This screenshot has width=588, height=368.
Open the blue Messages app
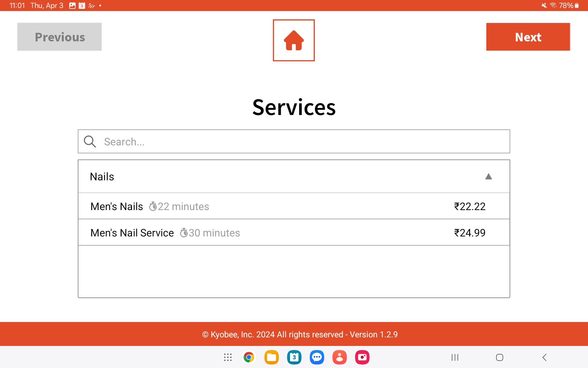pyautogui.click(x=317, y=357)
